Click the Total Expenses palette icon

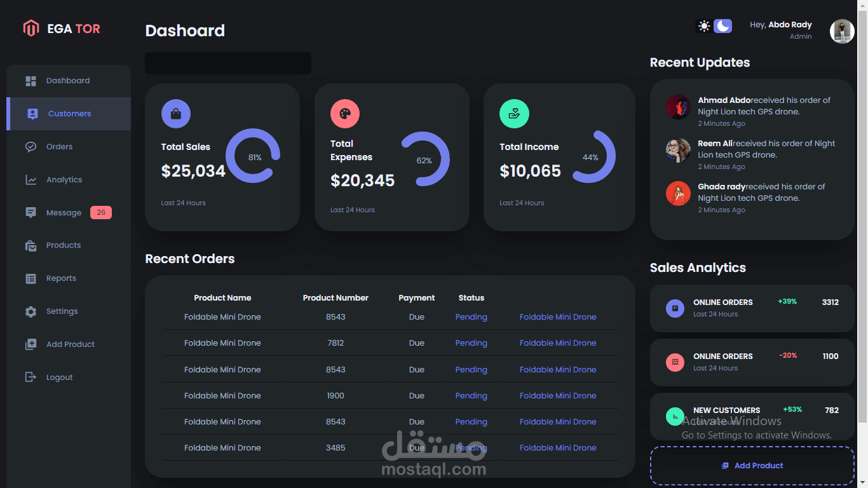coord(345,114)
